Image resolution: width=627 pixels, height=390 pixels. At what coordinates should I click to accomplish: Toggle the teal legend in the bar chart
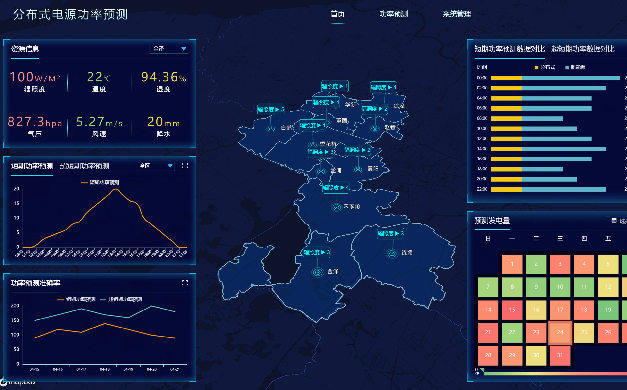coord(575,67)
